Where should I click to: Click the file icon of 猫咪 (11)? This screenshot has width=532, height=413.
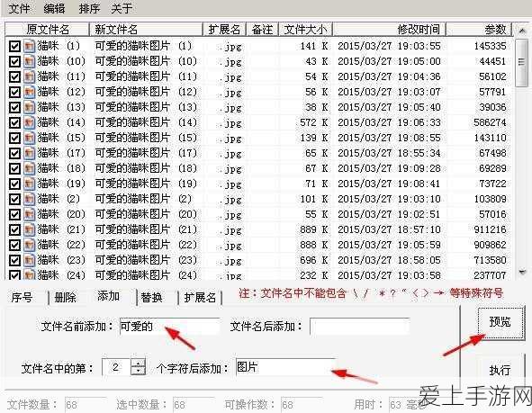click(x=30, y=76)
